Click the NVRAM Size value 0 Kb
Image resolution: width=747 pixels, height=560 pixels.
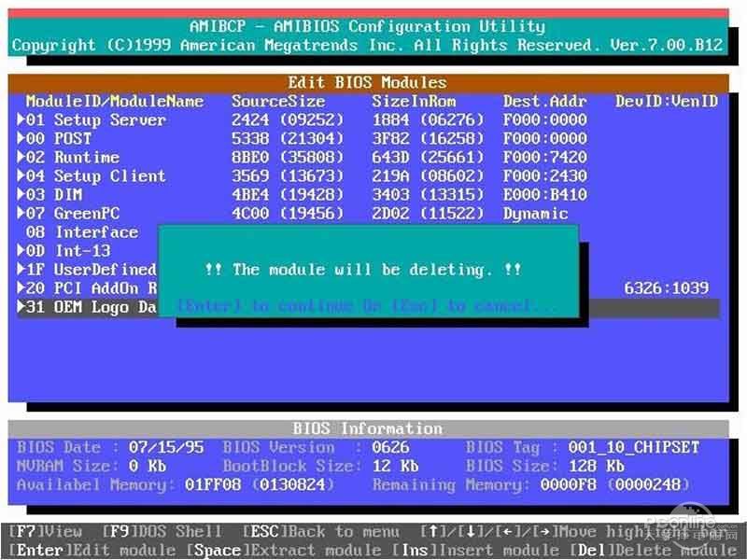click(148, 466)
